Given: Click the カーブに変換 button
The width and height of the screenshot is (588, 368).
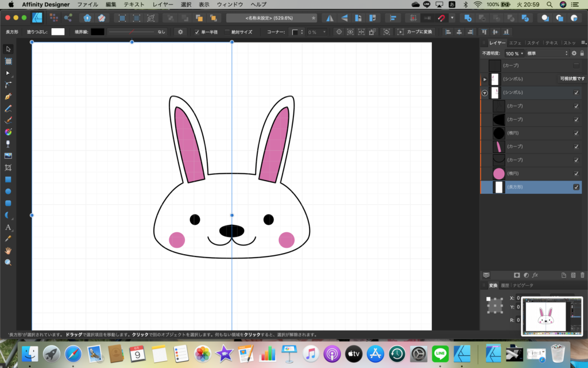Looking at the screenshot, I should coord(416,32).
